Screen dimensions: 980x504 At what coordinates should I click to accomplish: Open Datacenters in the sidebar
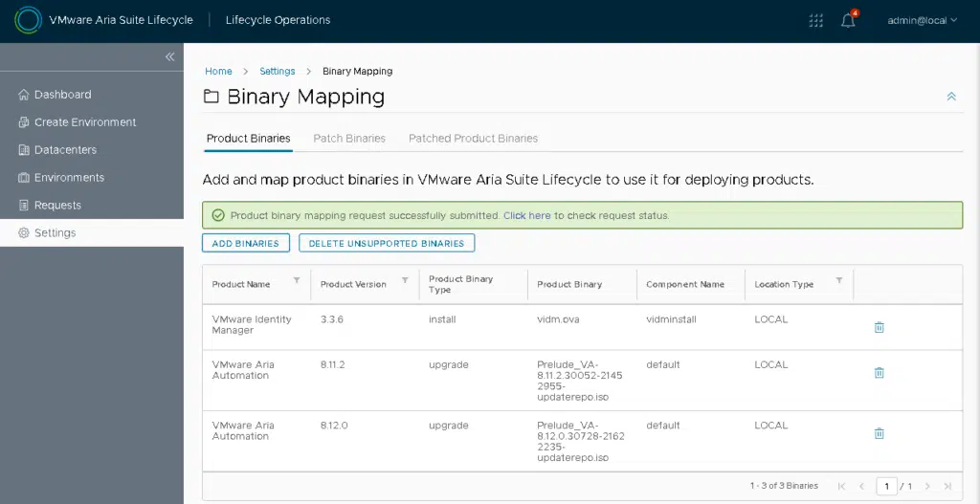(x=65, y=150)
